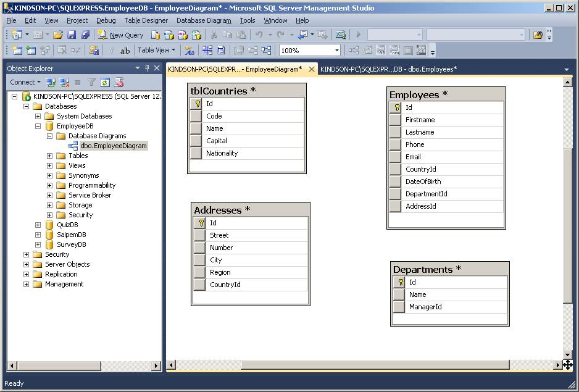579x392 pixels.
Task: Expand the Programmability folder
Action: click(50, 185)
